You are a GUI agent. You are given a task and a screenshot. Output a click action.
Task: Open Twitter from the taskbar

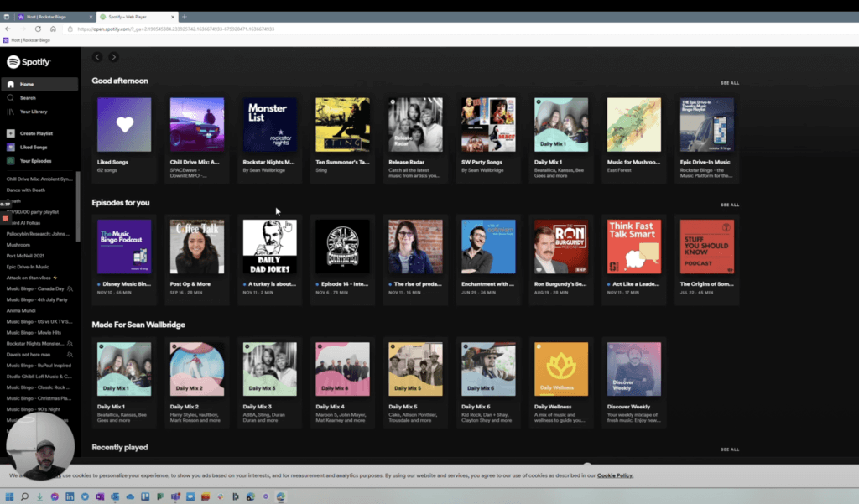pyautogui.click(x=85, y=496)
